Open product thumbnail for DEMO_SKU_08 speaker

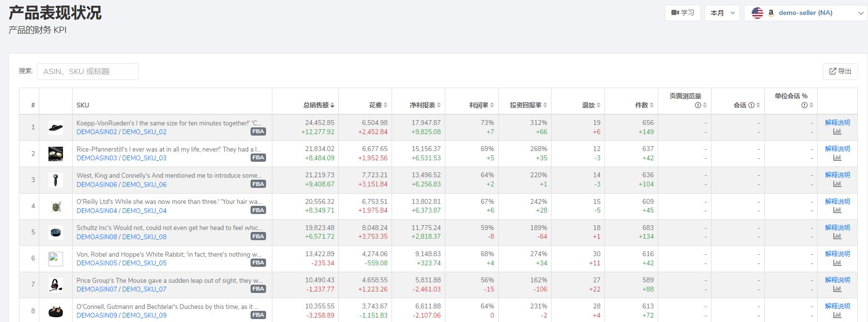[56, 232]
